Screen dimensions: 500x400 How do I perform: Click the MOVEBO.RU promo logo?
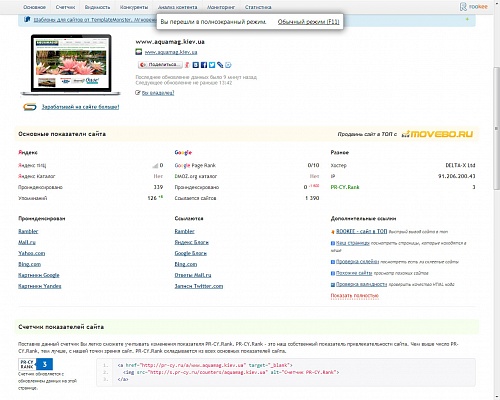pos(437,134)
